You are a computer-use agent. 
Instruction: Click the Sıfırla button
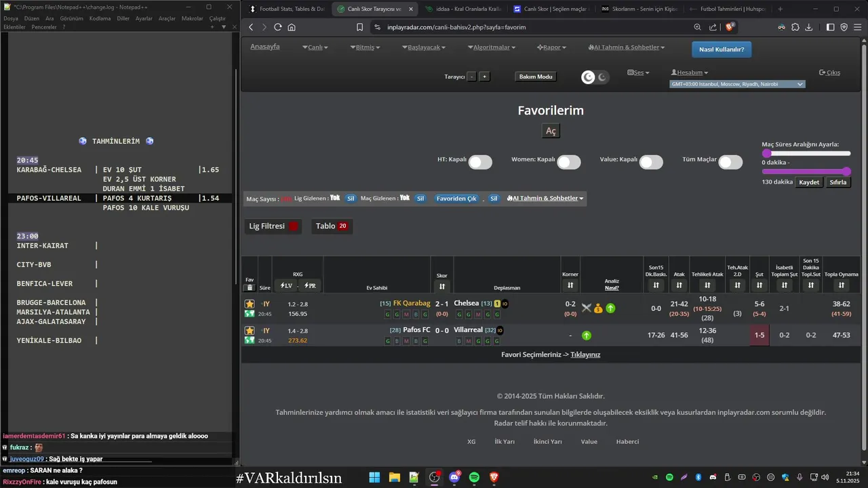pos(838,182)
